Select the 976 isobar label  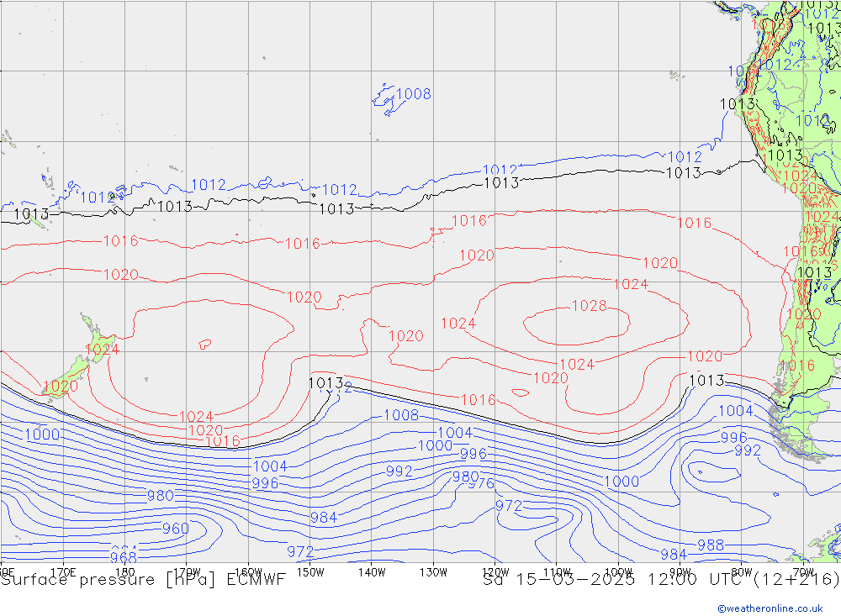point(481,483)
